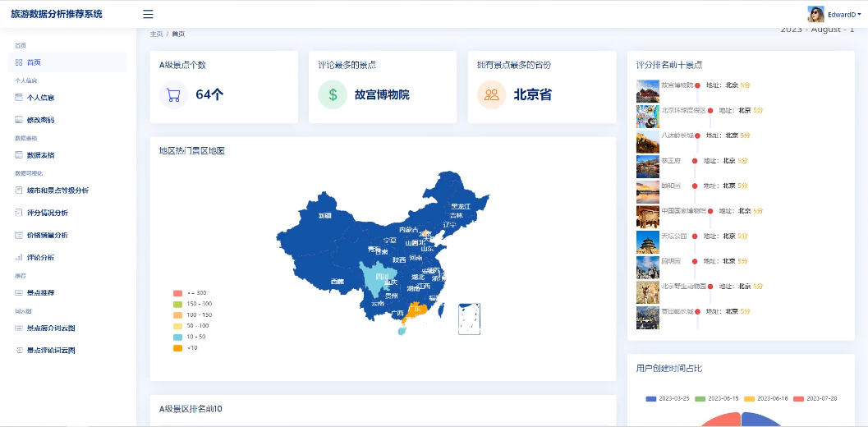The height and width of the screenshot is (427, 868).
Task: Click the 圆明园 name in the ranking list
Action: coord(671,261)
